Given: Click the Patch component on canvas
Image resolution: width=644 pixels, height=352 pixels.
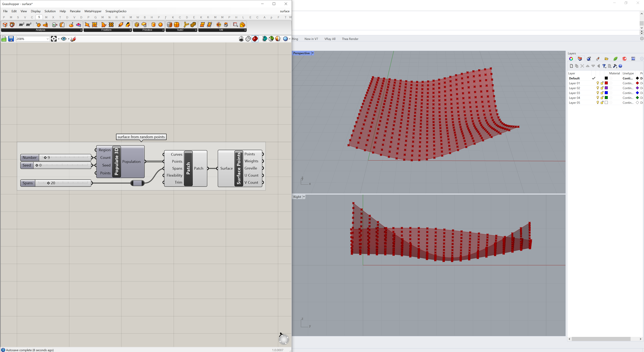Looking at the screenshot, I should [x=188, y=168].
